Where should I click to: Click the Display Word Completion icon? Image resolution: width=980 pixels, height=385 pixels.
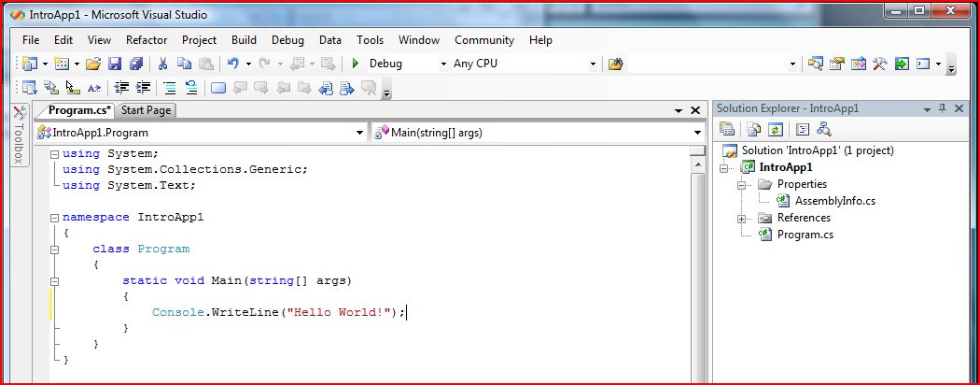click(93, 88)
